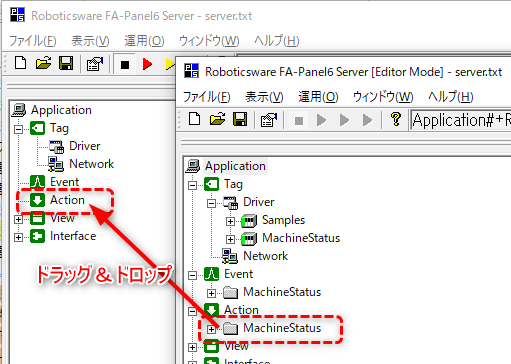The image size is (511, 364).
Task: Select Action node in back window tree
Action: click(67, 200)
